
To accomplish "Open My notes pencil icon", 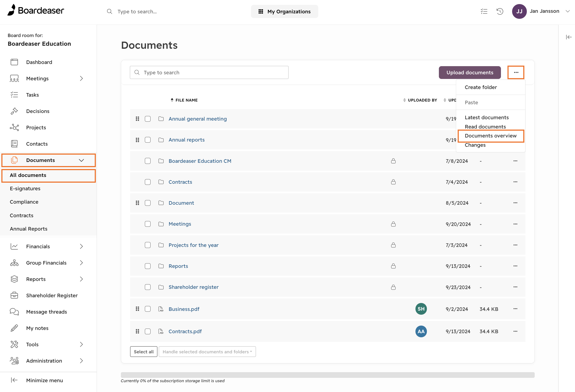I will 14,328.
